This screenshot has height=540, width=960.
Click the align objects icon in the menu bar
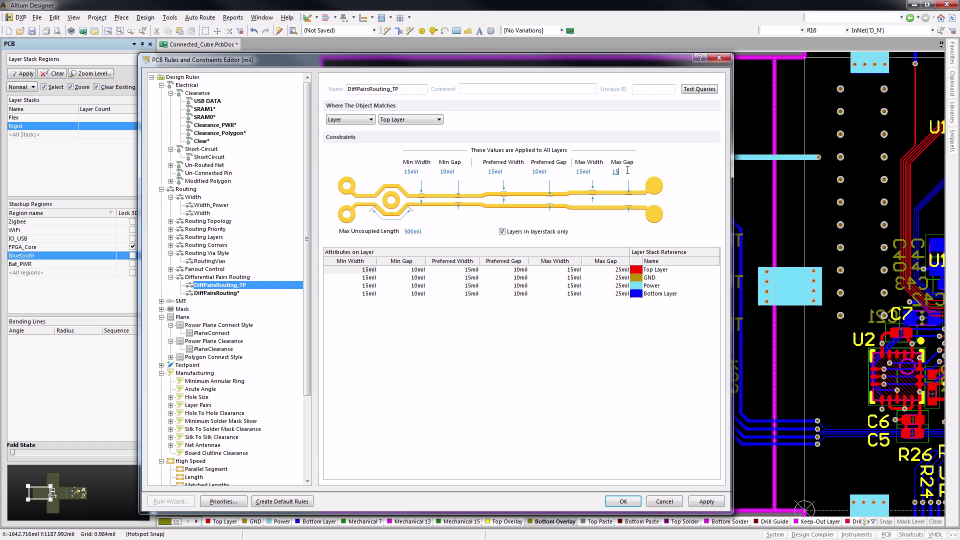326,18
